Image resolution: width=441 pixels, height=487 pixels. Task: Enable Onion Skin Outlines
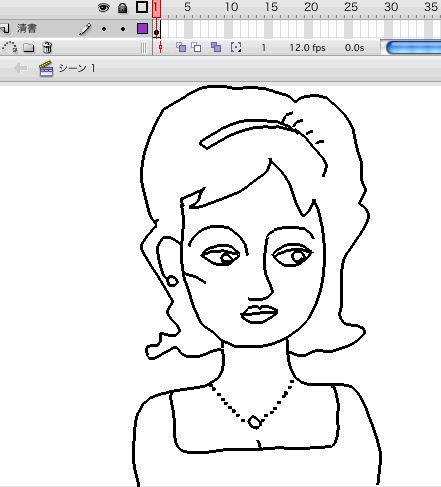tap(196, 47)
